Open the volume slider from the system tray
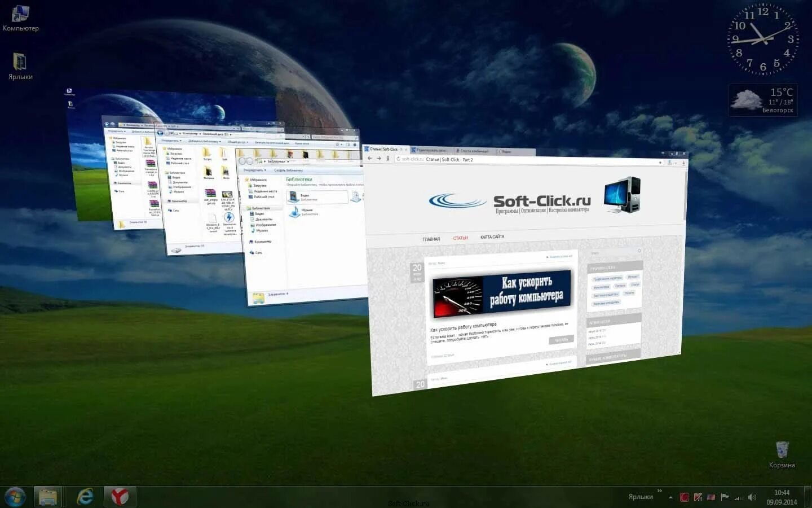812x508 pixels. (x=752, y=497)
